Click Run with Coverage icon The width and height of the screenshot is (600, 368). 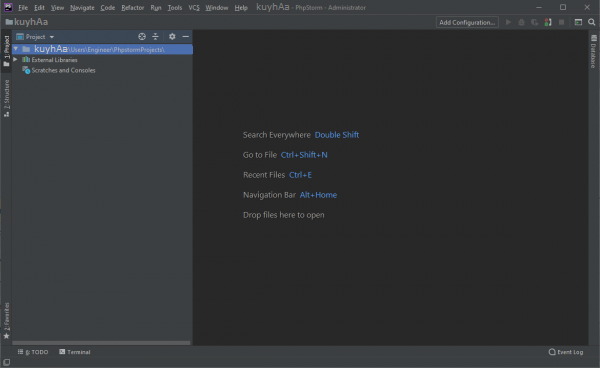point(535,22)
